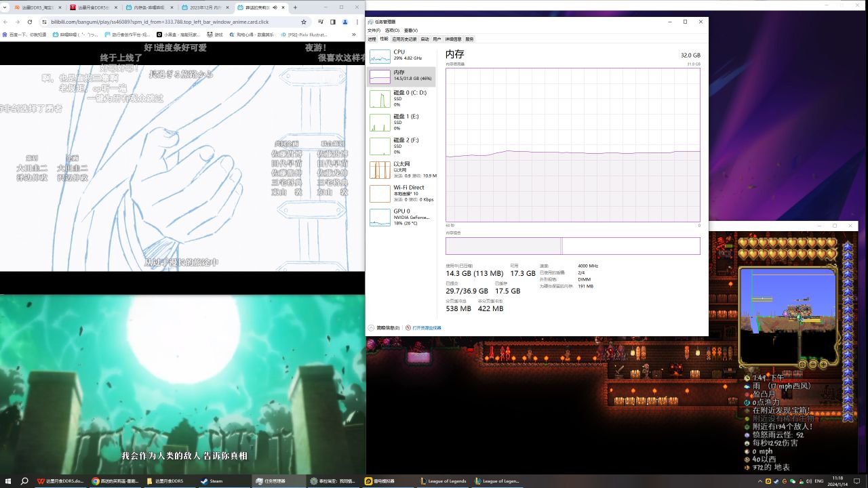Switch to the 详细信息 tab
Image resolution: width=868 pixels, height=488 pixels.
pos(453,39)
